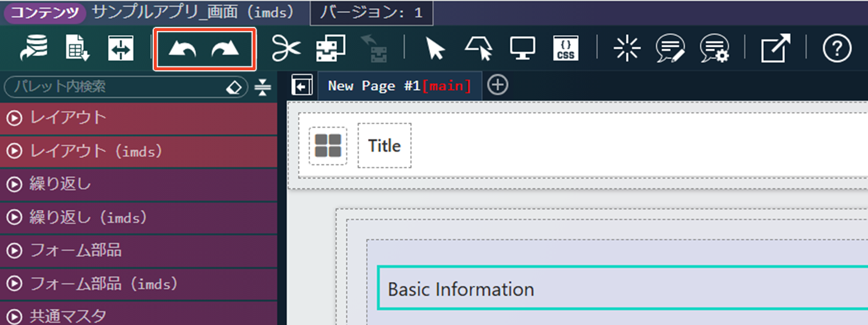
Task: Switch to New Page #1 tab
Action: click(399, 86)
